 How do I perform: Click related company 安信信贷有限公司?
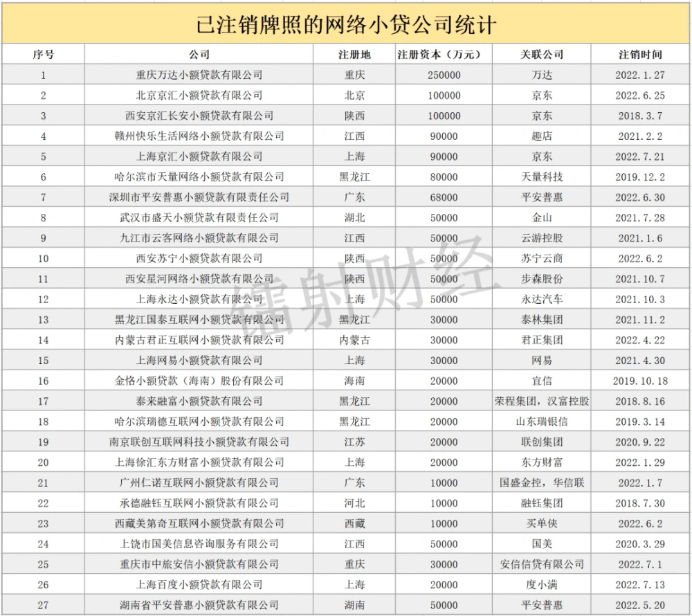point(542,564)
